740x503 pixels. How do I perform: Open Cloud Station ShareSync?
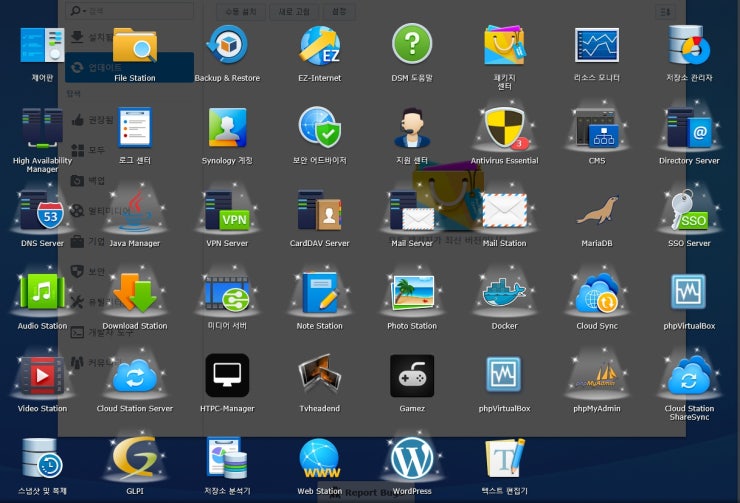coord(689,376)
